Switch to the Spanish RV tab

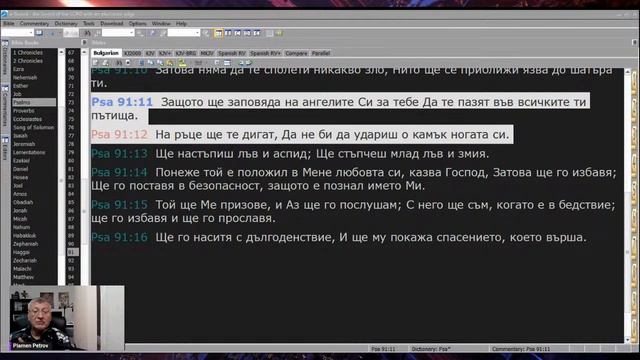(x=231, y=53)
